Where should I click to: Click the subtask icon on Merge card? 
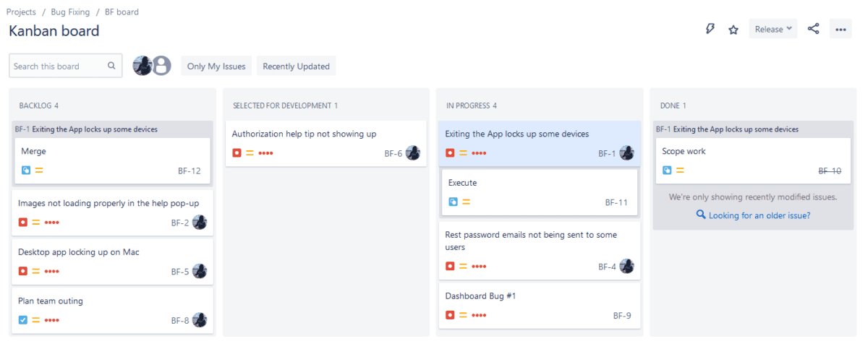26,171
